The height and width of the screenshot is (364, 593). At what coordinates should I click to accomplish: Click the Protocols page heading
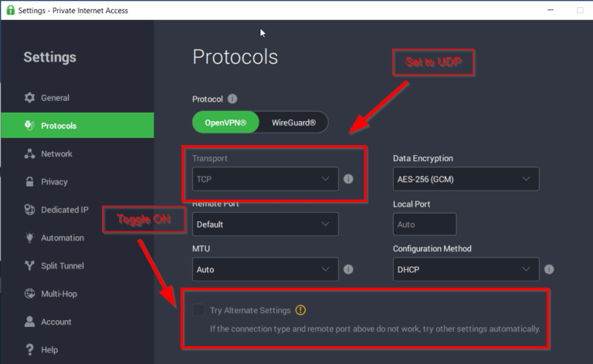236,57
